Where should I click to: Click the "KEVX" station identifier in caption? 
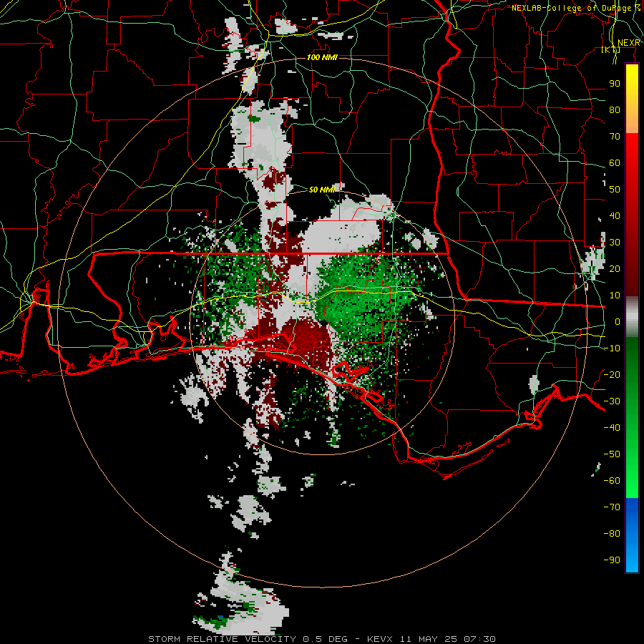[x=381, y=639]
